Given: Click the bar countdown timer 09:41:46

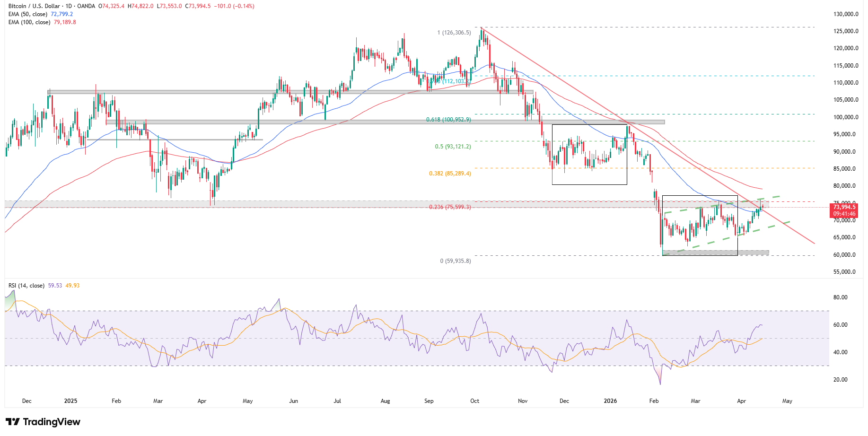Looking at the screenshot, I should point(844,214).
